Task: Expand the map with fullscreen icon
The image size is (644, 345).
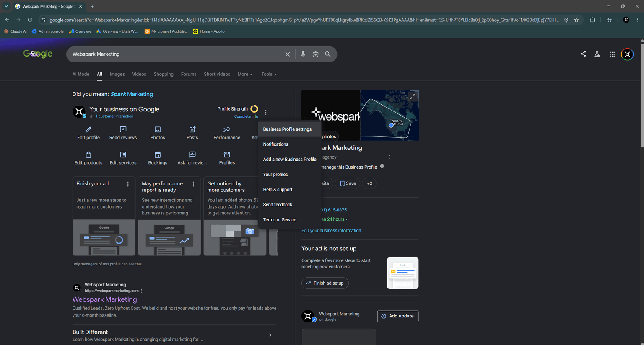Action: 413,96
